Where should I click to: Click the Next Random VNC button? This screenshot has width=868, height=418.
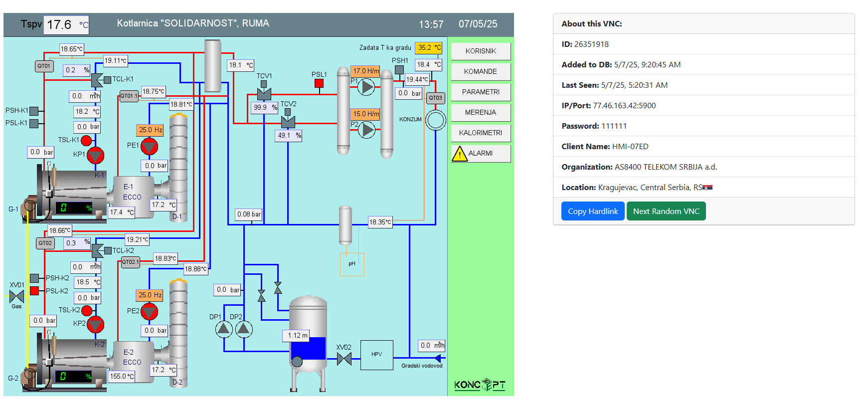[666, 211]
